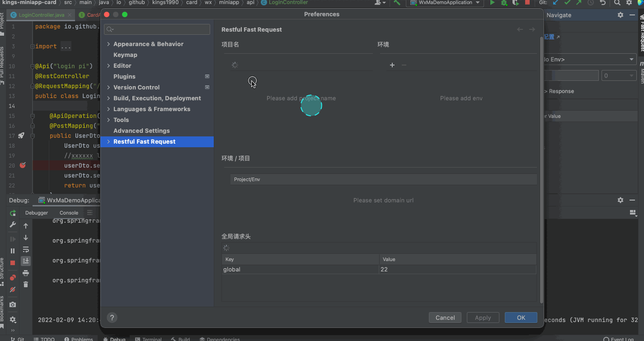Viewport: 644px width, 341px height.
Task: Toggle soft-wrap in the console toolbar
Action: click(26, 249)
